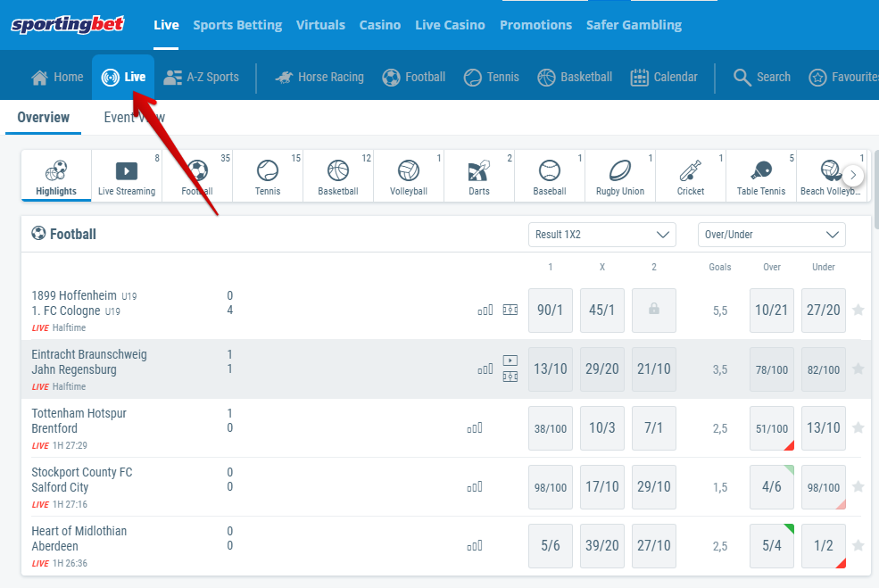Image resolution: width=879 pixels, height=588 pixels.
Task: Open Tennis in the sports nav bar
Action: pyautogui.click(x=492, y=78)
